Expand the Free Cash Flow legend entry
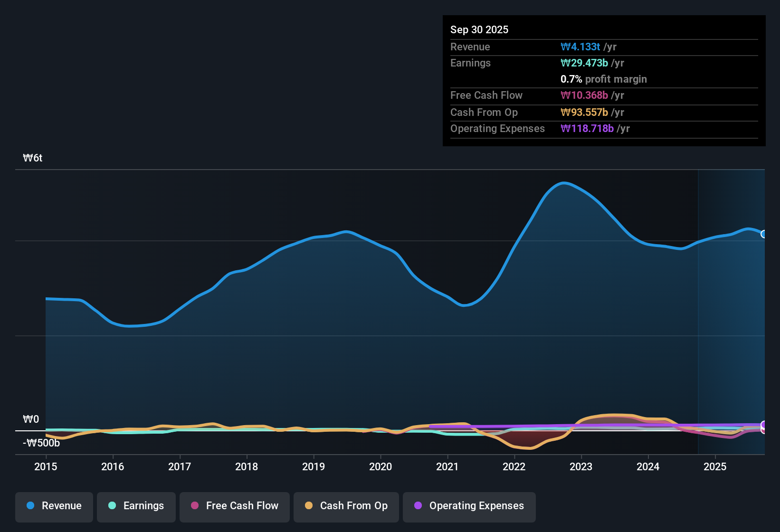Viewport: 780px width, 532px height. pyautogui.click(x=234, y=507)
